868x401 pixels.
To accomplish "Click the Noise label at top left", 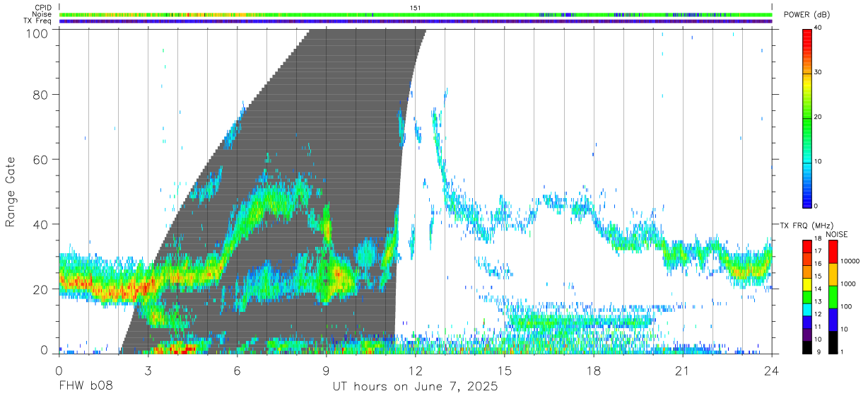I will tap(42, 14).
